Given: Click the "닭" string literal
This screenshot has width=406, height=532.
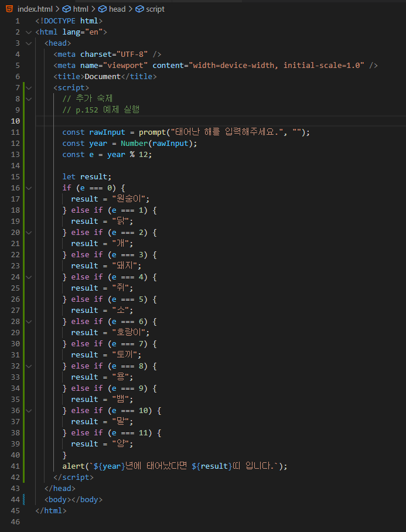Looking at the screenshot, I should 121,221.
